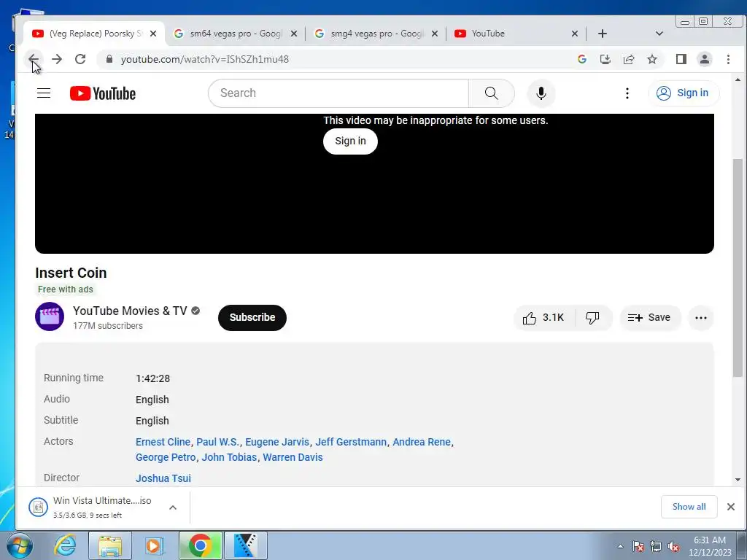Image resolution: width=747 pixels, height=560 pixels.
Task: Click the muted volume tray icon
Action: tap(673, 547)
